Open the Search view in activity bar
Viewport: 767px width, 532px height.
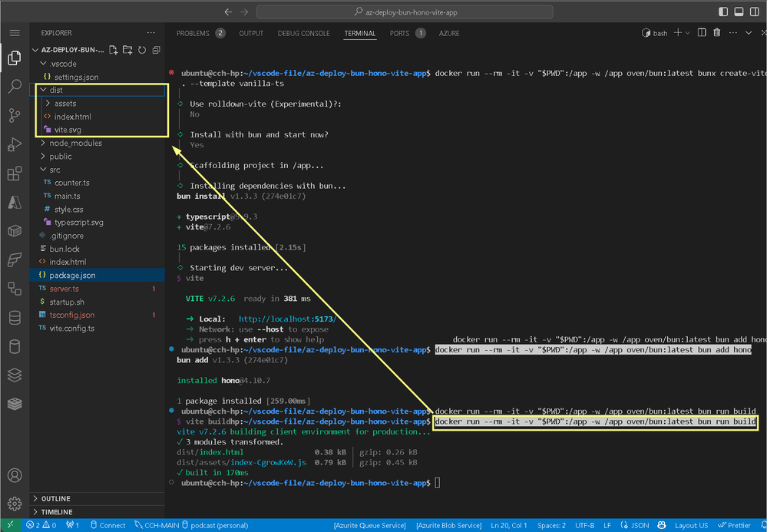coord(14,87)
